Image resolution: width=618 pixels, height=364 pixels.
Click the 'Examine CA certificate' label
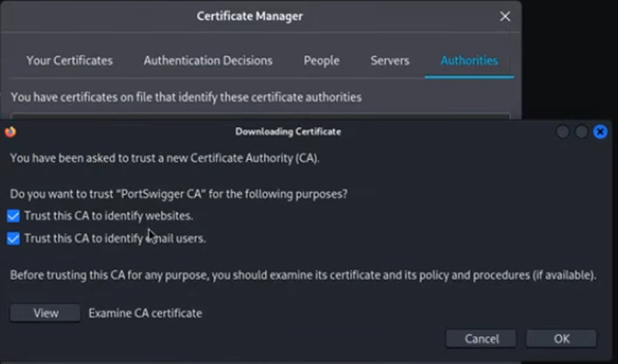[145, 314]
